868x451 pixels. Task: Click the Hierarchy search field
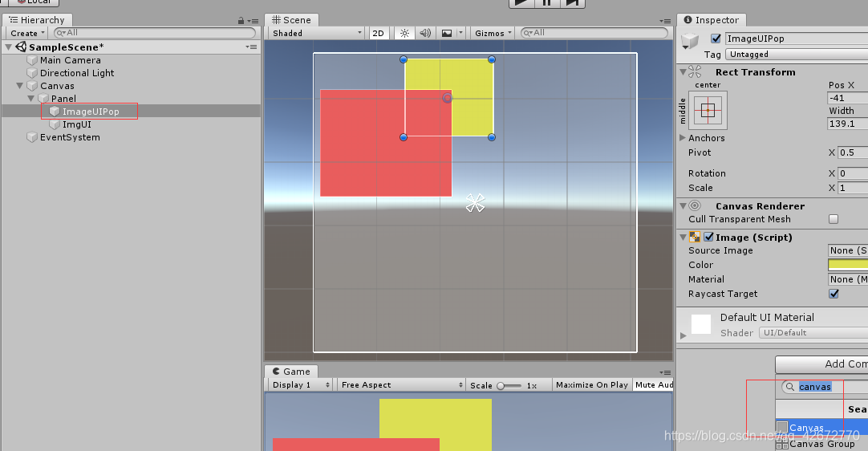click(155, 33)
